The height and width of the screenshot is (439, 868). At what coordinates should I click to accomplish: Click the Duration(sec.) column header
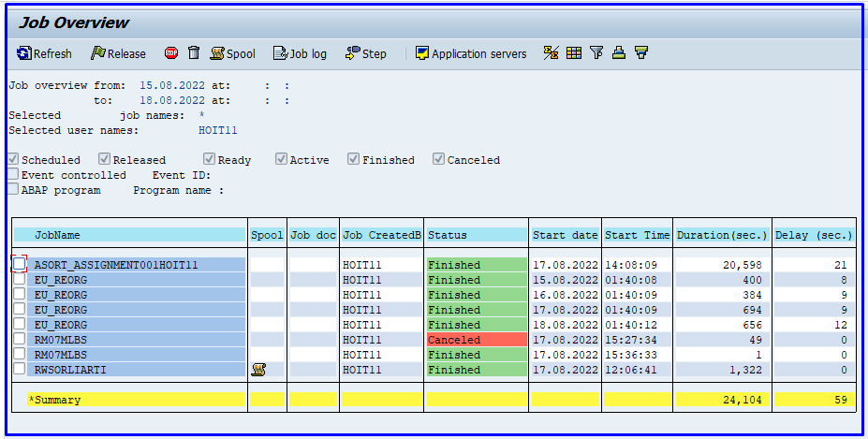click(722, 235)
